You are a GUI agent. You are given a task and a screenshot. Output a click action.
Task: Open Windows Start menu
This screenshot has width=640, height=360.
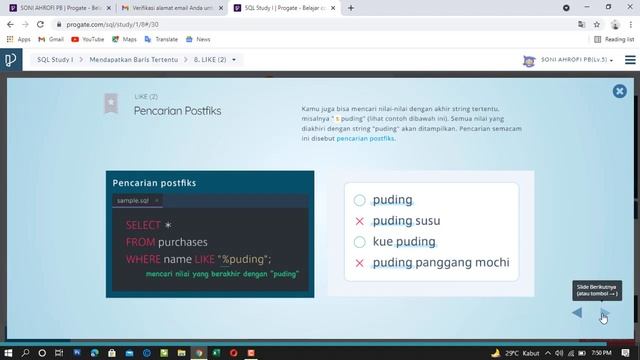pyautogui.click(x=8, y=353)
